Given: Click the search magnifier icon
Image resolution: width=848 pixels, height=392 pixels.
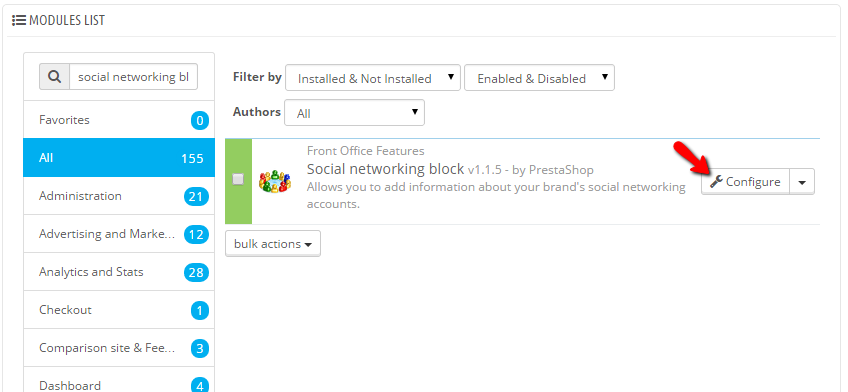Looking at the screenshot, I should [55, 77].
